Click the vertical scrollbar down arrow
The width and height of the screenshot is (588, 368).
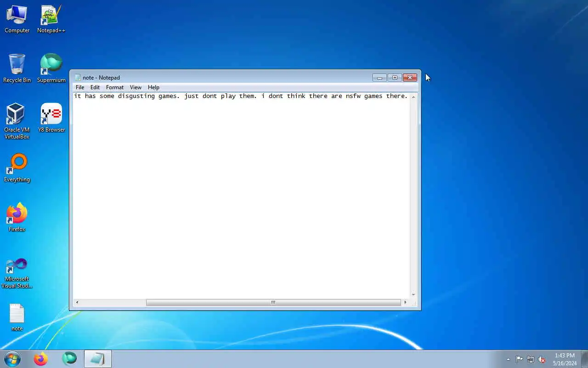click(413, 294)
